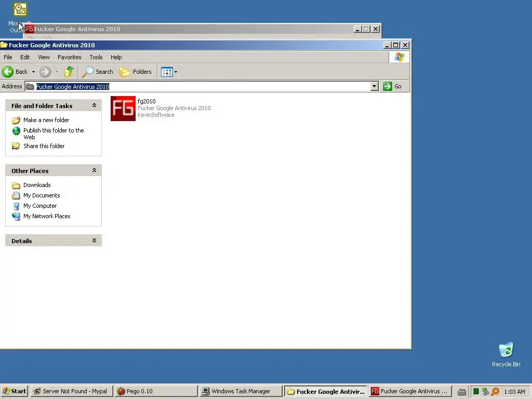Maximize the background Fucker Google Antivirus window
Viewport: 532px width, 399px height.
point(366,29)
